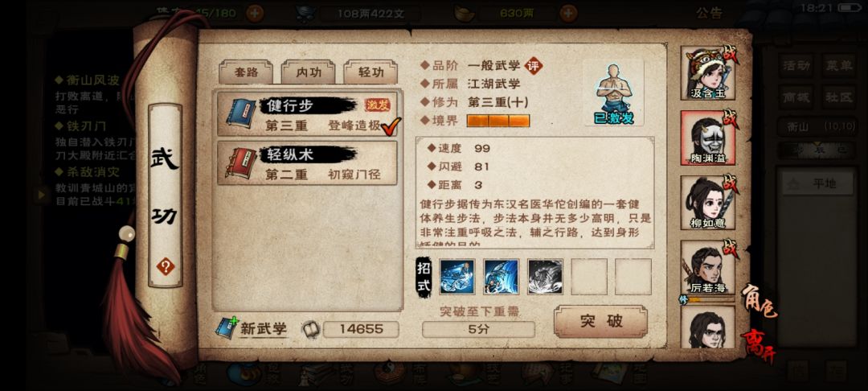The image size is (868, 391).
Task: Select the 厉若海 character portrait
Action: coord(708,267)
